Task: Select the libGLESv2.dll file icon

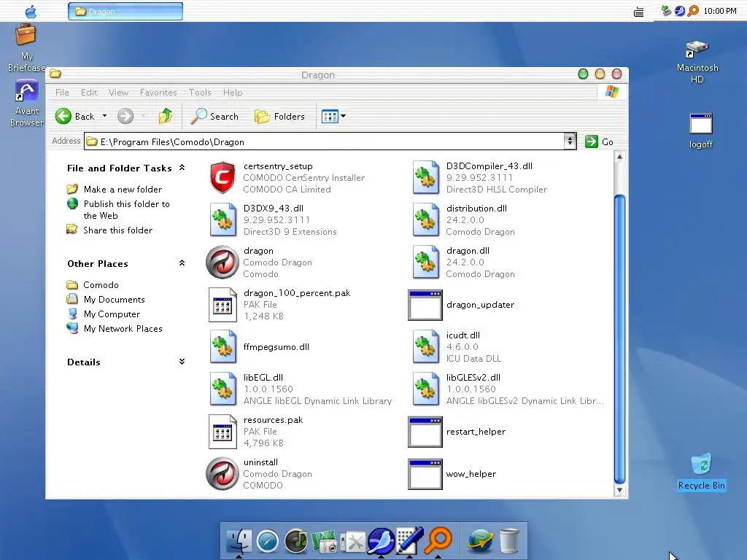Action: 425,389
